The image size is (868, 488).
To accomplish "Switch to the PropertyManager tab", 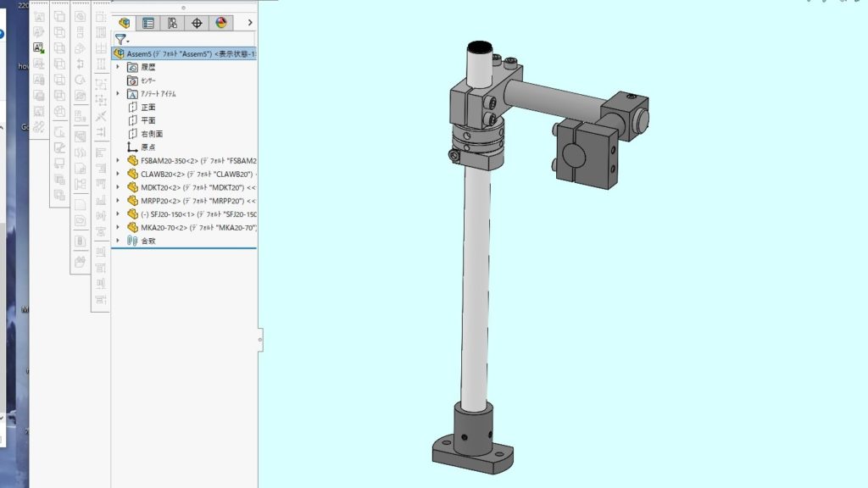I will coord(148,23).
